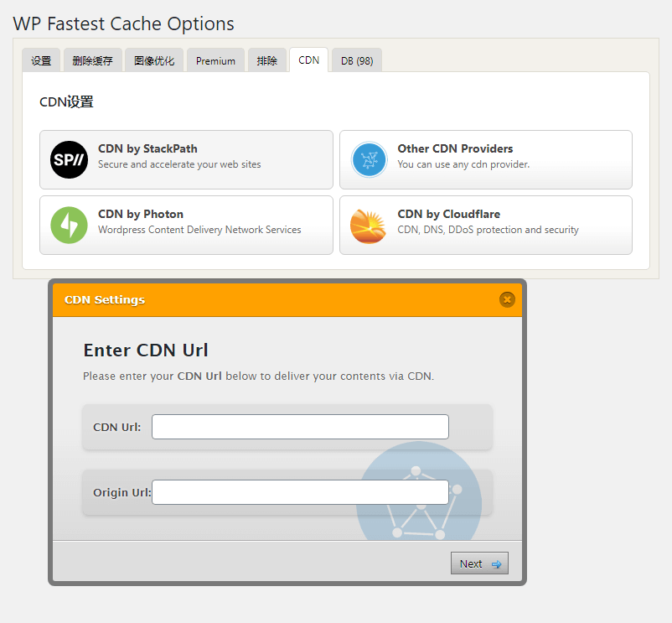This screenshot has height=623, width=672.
Task: Click the Enter CDN Url heading
Action: click(146, 350)
